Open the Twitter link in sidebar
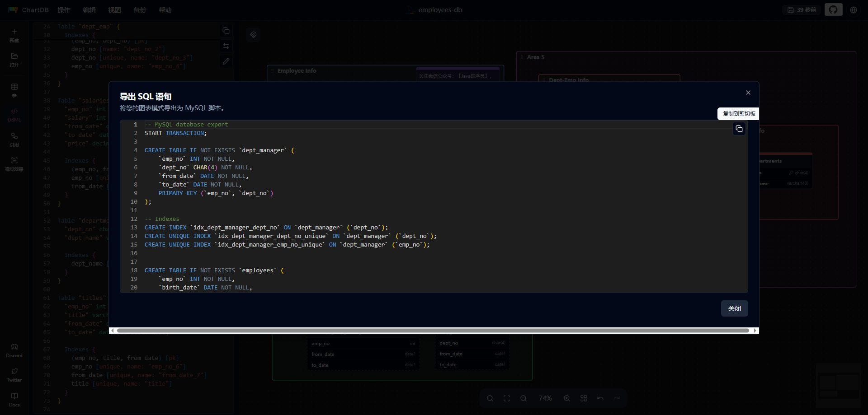Viewport: 868px width, 415px height. (14, 374)
